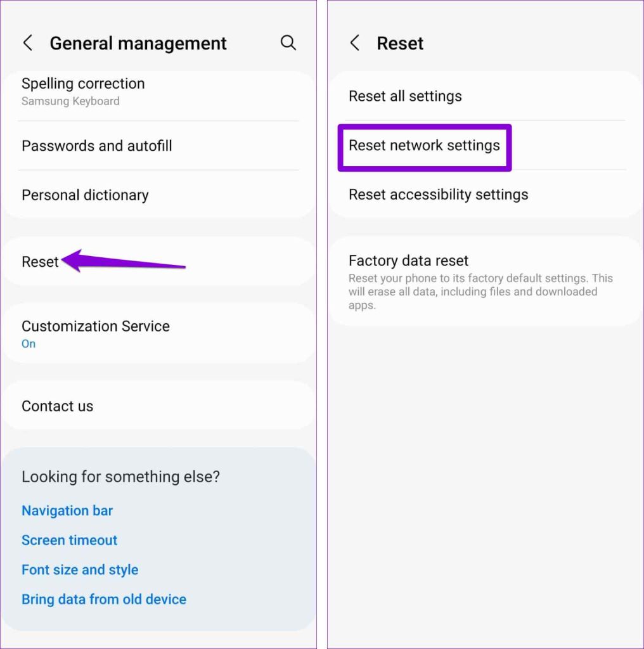Image resolution: width=644 pixels, height=649 pixels.
Task: Open the Reset menu entry
Action: [x=41, y=262]
